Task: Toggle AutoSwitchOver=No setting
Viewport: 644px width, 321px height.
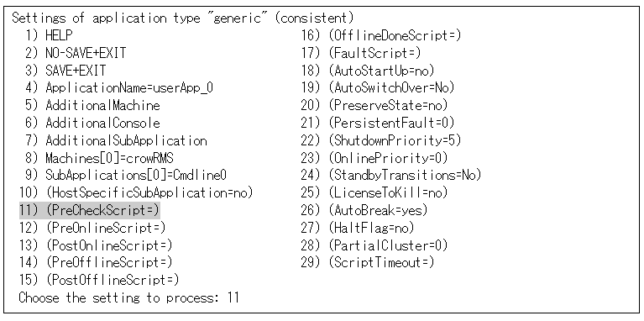Action: [378, 88]
